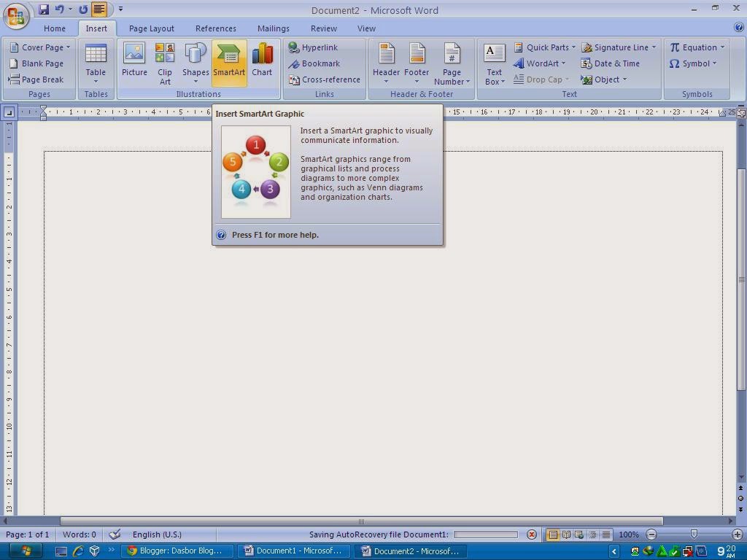
Task: Switch to Web Layout view
Action: [x=578, y=534]
